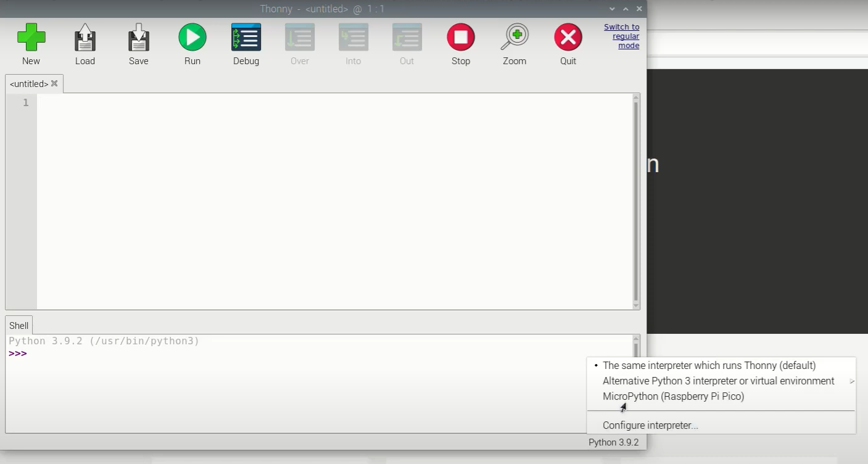Viewport: 868px width, 464px height.
Task: Select the Shell tab
Action: point(19,325)
